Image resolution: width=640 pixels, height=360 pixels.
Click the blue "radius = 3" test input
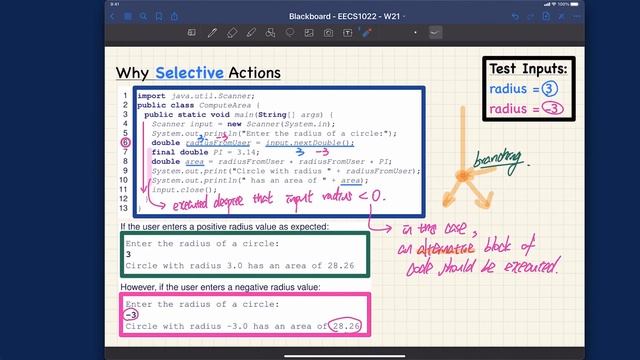point(524,89)
